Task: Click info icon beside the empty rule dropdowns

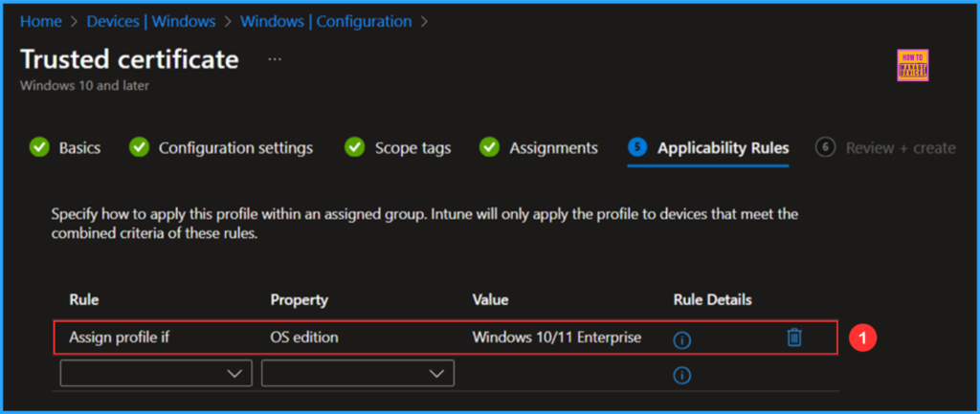Action: [x=681, y=375]
